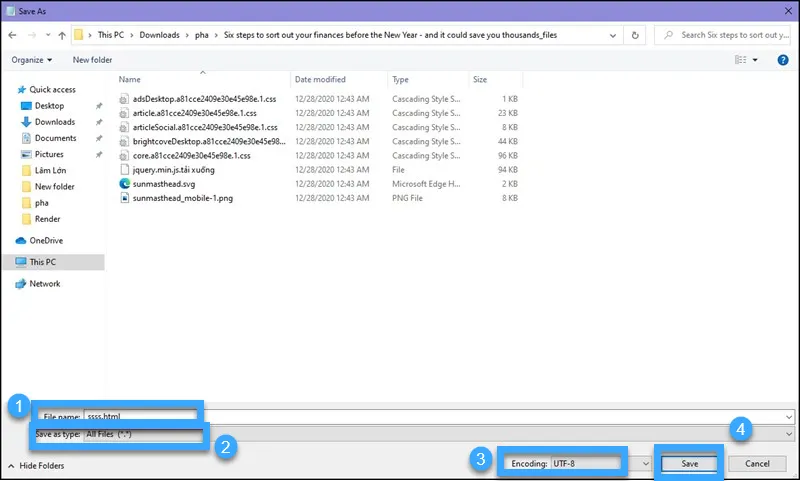Screen dimensions: 800x481
Task: Open Pictures in the sidebar
Action: point(49,154)
